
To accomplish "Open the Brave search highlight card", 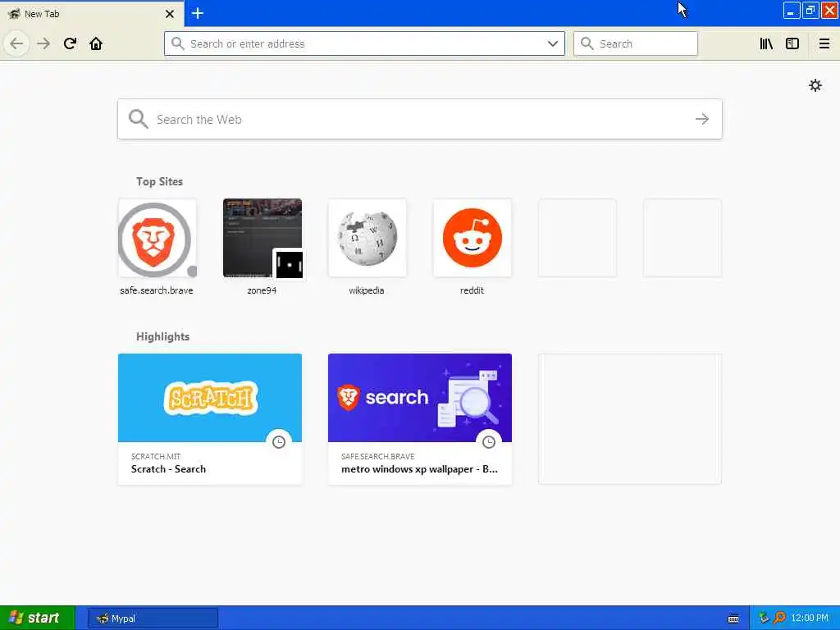I will (x=420, y=419).
